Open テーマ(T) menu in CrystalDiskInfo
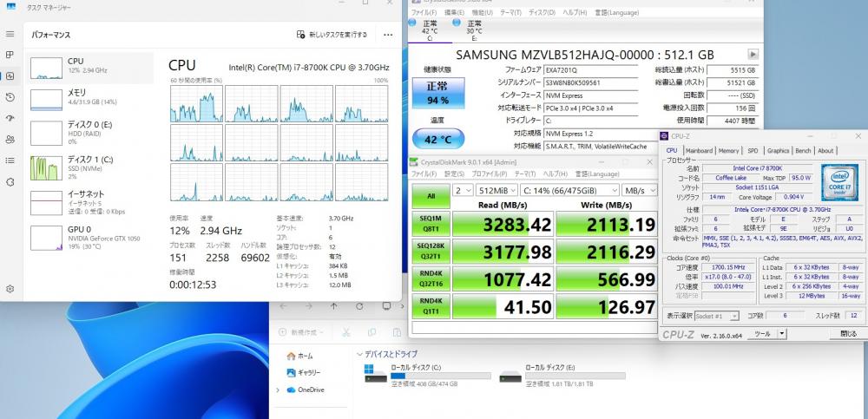 click(510, 12)
